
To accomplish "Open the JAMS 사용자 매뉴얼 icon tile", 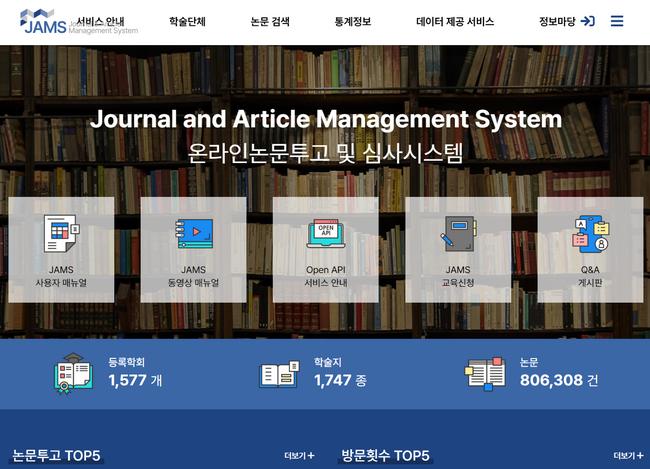I will click(61, 234).
